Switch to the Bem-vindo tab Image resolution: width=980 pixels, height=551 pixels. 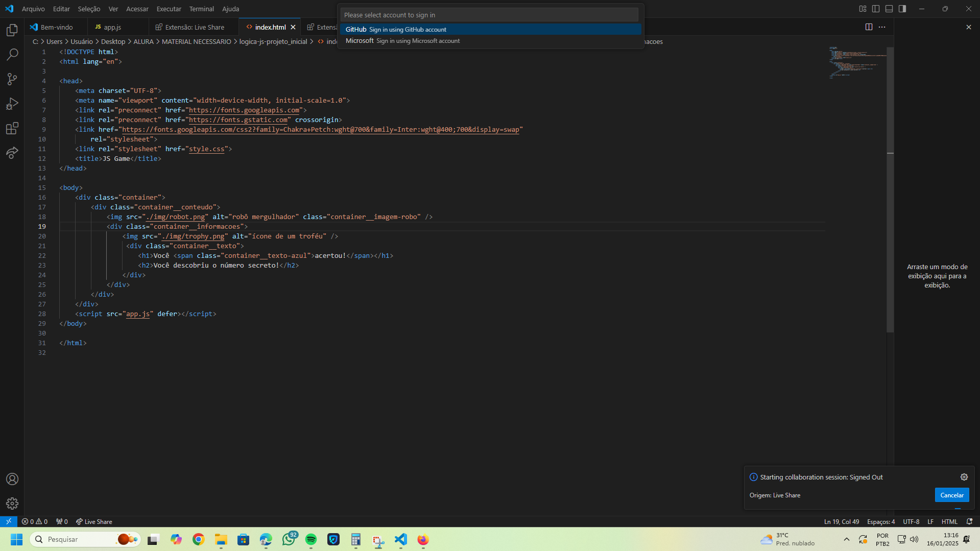56,27
